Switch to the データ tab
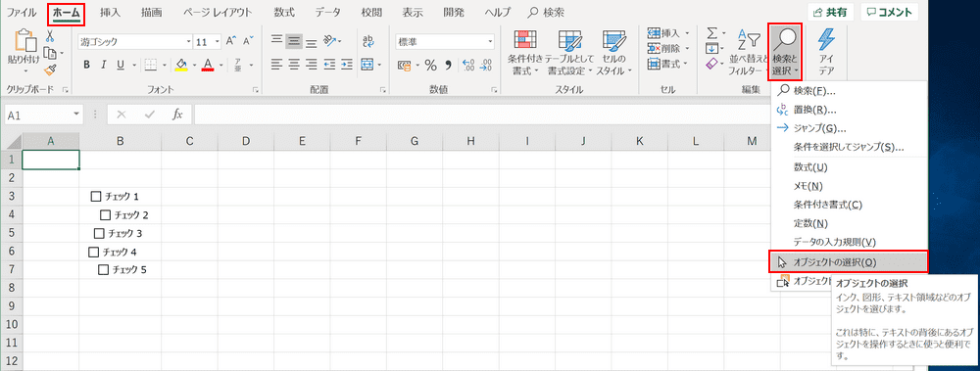Image resolution: width=980 pixels, height=371 pixels. (328, 12)
